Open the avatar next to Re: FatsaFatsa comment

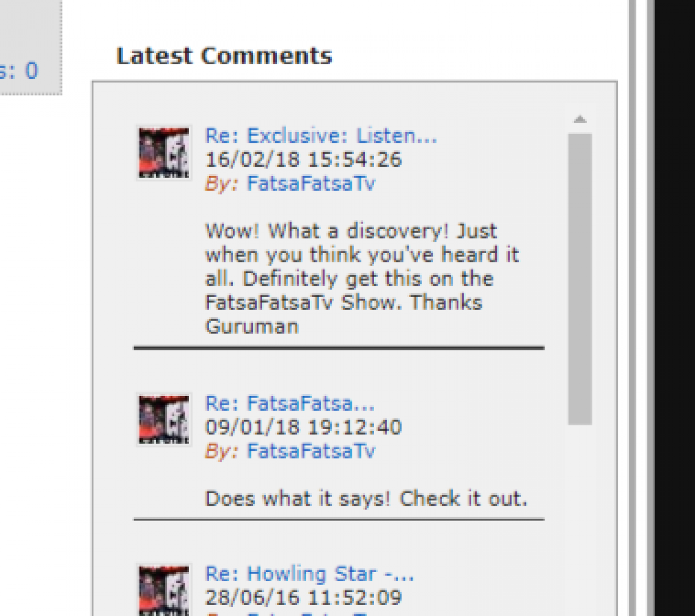pos(164,420)
